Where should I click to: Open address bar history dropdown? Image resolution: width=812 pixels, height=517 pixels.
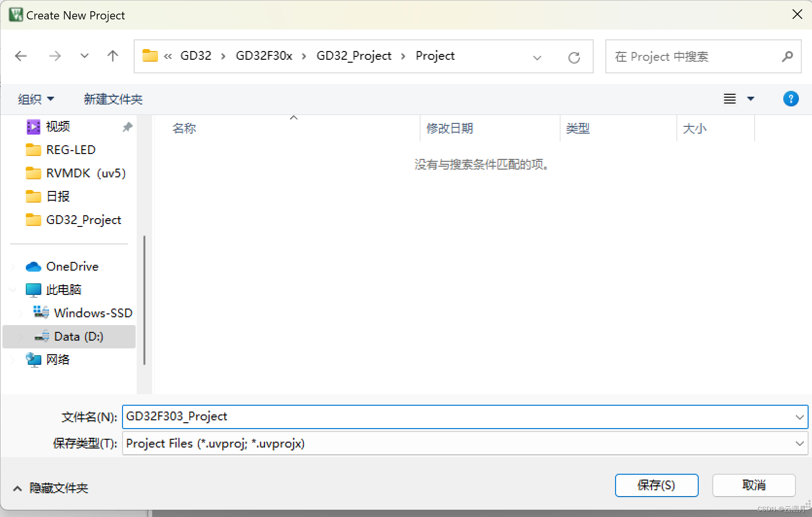[537, 57]
